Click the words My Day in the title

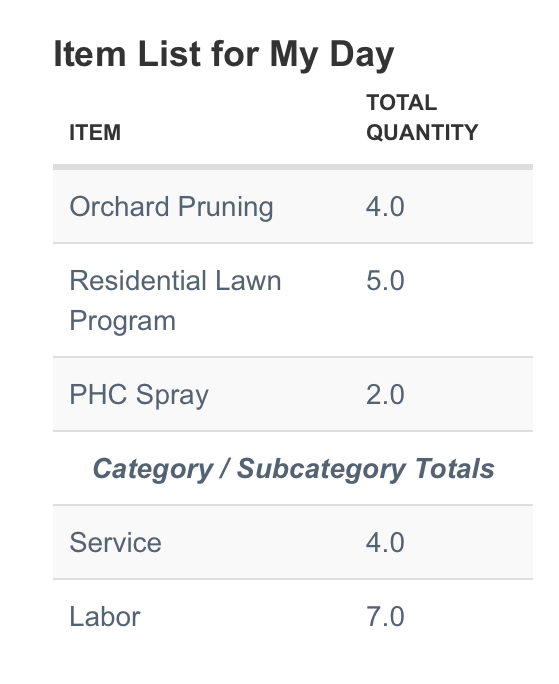pos(332,55)
